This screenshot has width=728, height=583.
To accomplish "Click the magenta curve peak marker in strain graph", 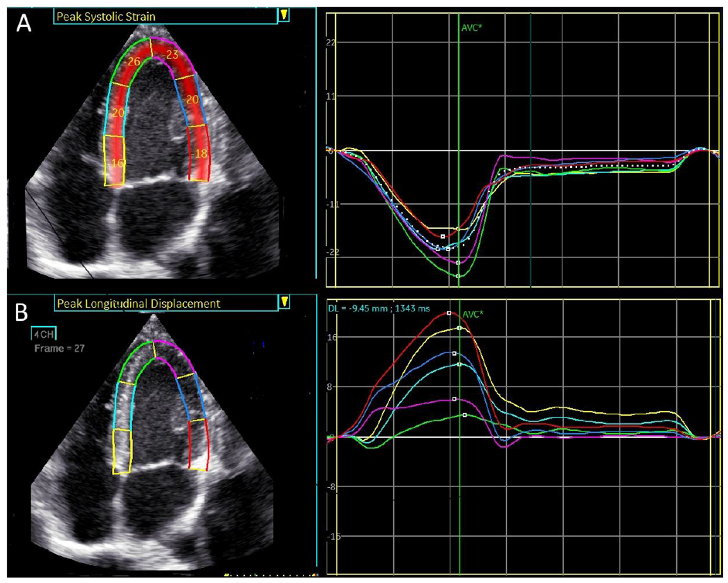I will tap(458, 263).
